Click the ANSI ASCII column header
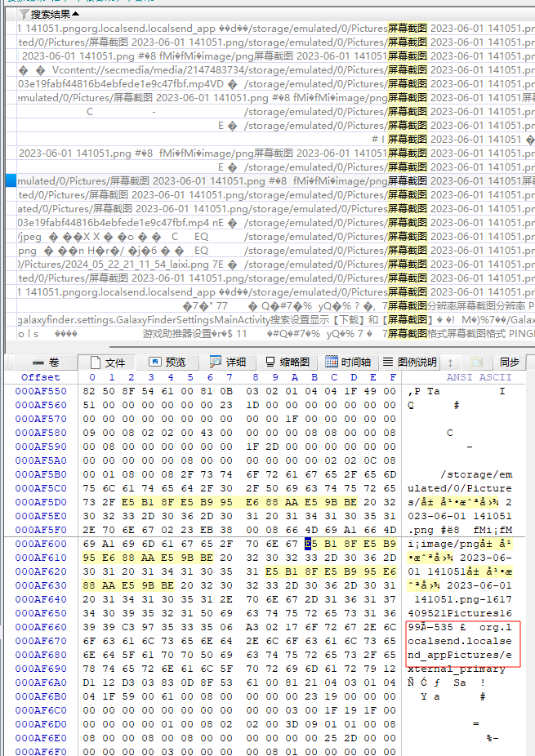 pos(479,377)
